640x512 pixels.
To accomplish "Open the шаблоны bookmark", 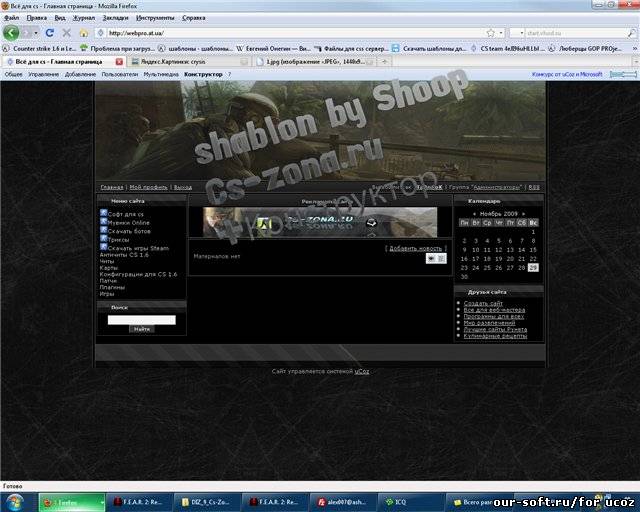I will [x=195, y=49].
